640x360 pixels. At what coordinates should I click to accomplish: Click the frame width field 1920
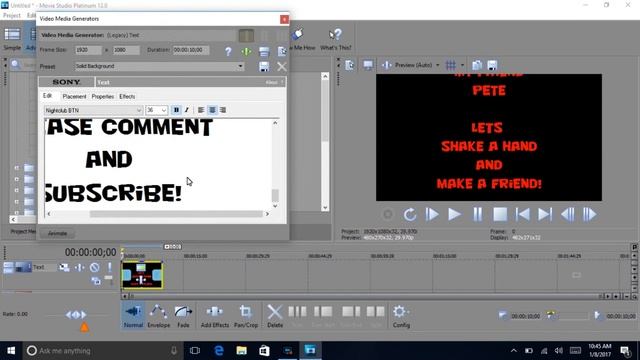pos(88,50)
